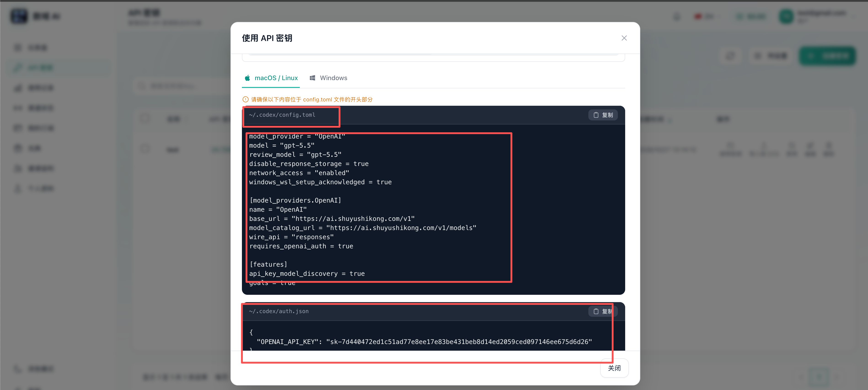868x390 pixels.
Task: Click the review_model = "gpt-5.5" line
Action: coord(295,154)
